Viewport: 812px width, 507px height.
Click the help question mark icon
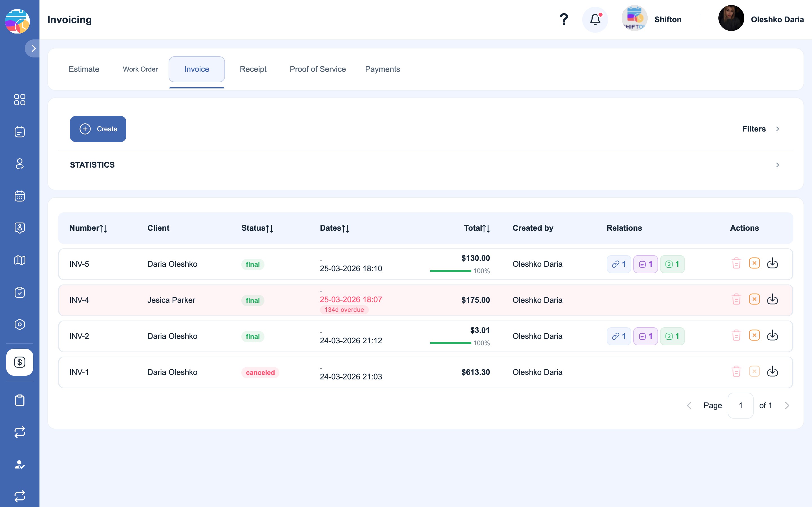564,19
